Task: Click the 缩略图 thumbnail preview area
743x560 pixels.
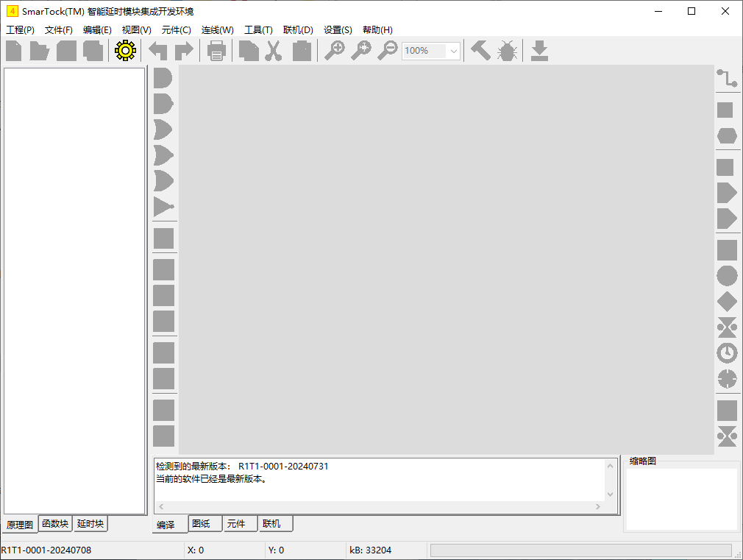Action: (682, 500)
